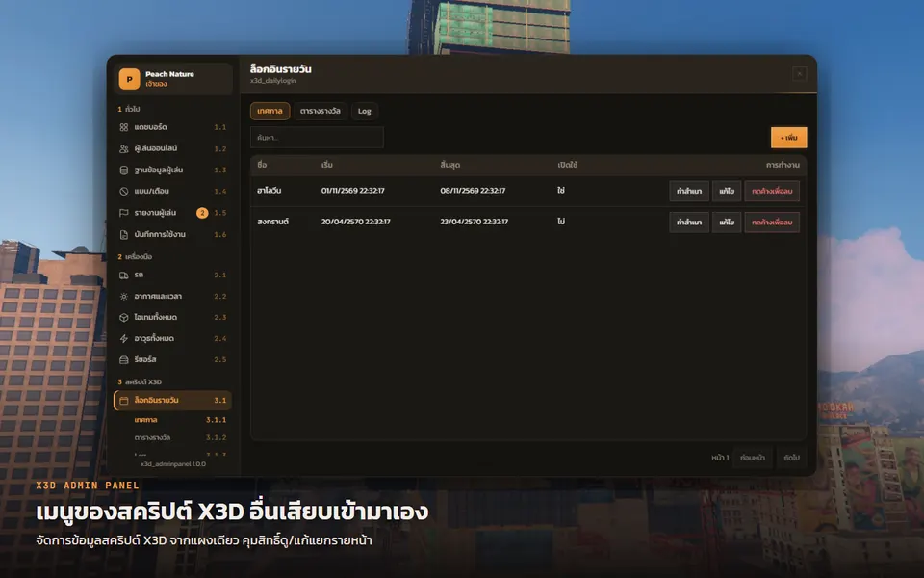
Task: Click section heading '3 สคริปต์ X3D'
Action: point(140,381)
